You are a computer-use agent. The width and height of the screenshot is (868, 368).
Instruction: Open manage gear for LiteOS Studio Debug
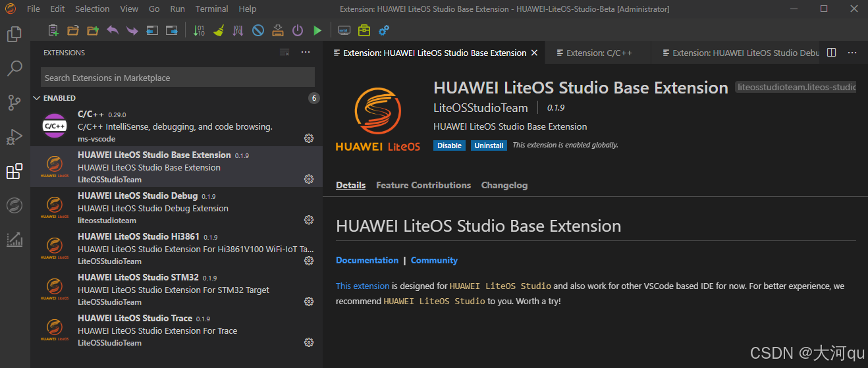tap(308, 220)
